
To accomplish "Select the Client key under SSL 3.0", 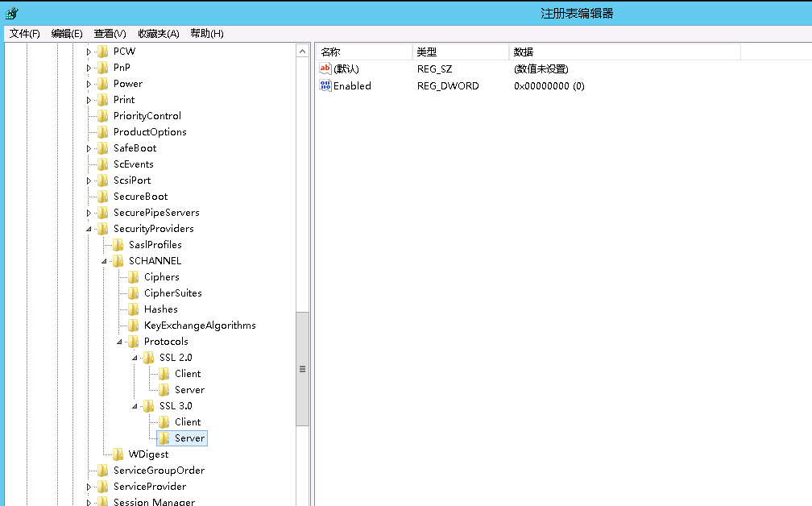I will [x=188, y=422].
